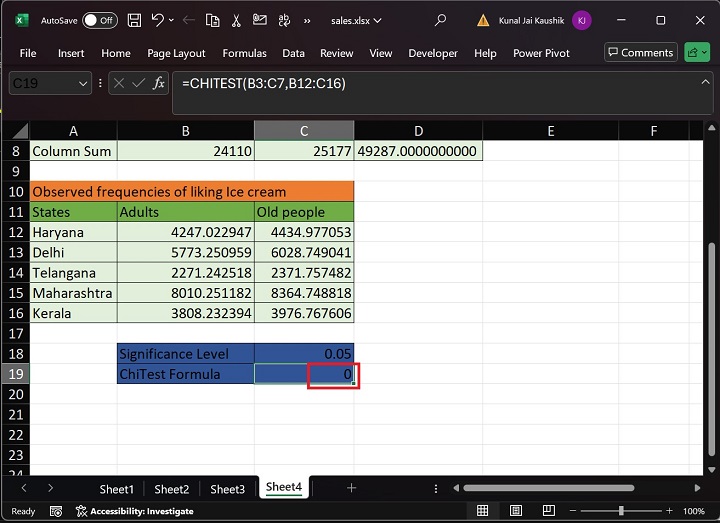Select Normal view in status bar
This screenshot has width=720, height=523.
[482, 511]
